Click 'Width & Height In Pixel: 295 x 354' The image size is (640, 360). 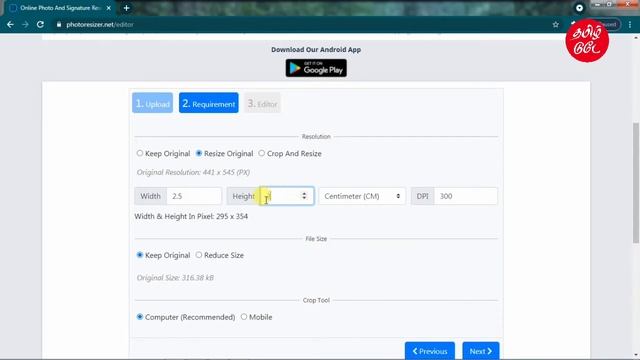pos(191,216)
